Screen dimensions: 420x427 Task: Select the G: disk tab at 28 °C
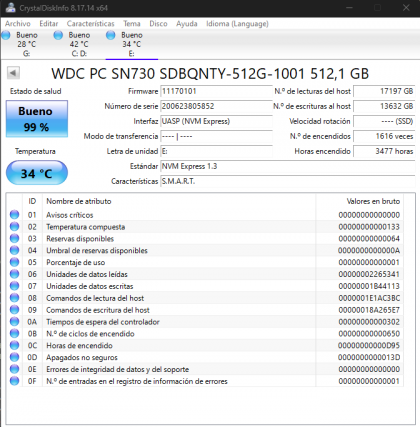(26, 44)
